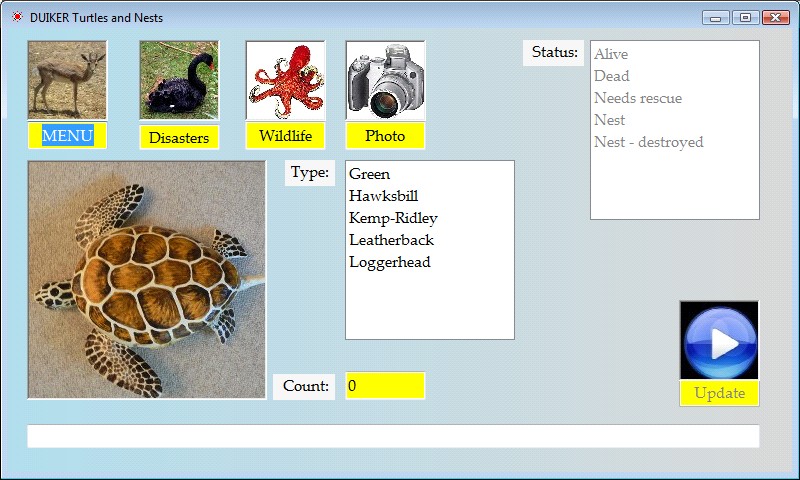Select Loggerhead turtle type
The image size is (800, 480).
390,262
